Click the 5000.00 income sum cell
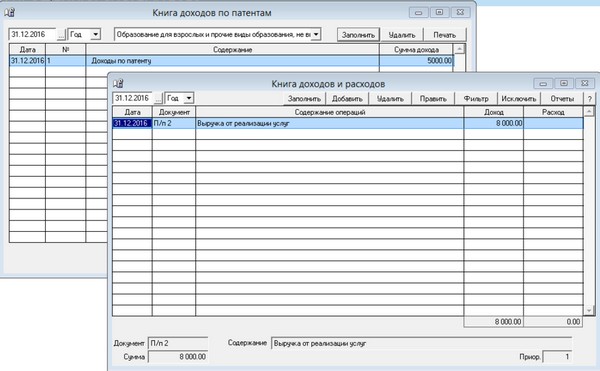Screen dimensions: 600x371 (x=416, y=61)
